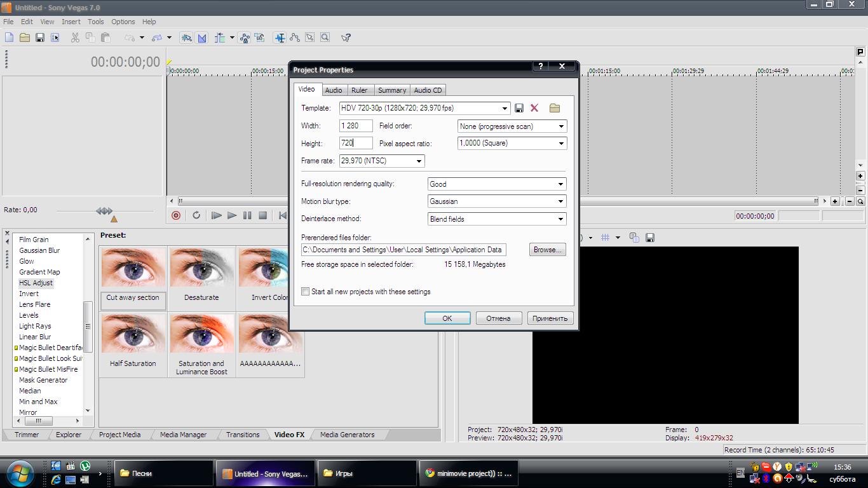The height and width of the screenshot is (488, 868).
Task: Toggle Automatic Crossfades toolbar icon
Action: pyautogui.click(x=202, y=37)
